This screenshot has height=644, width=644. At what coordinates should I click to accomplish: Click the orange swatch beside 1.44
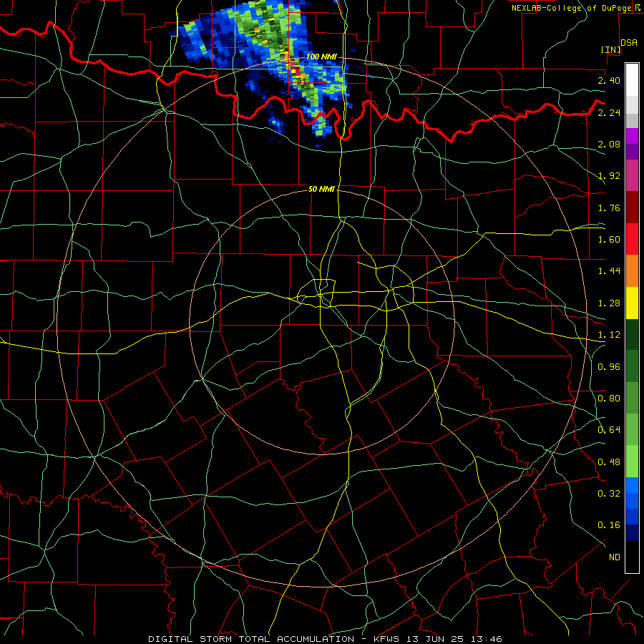tap(632, 270)
